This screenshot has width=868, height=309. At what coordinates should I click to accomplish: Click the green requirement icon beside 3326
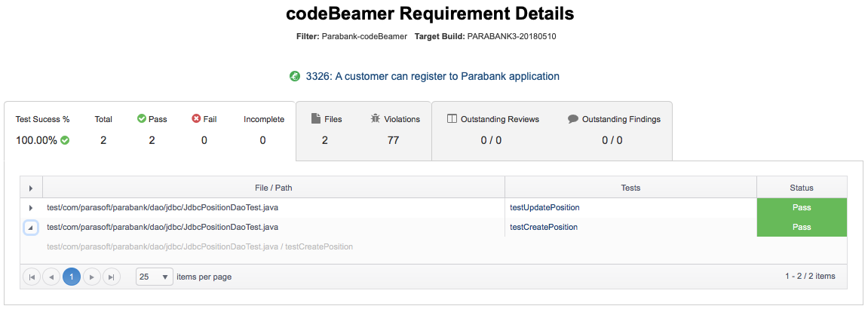(x=295, y=76)
